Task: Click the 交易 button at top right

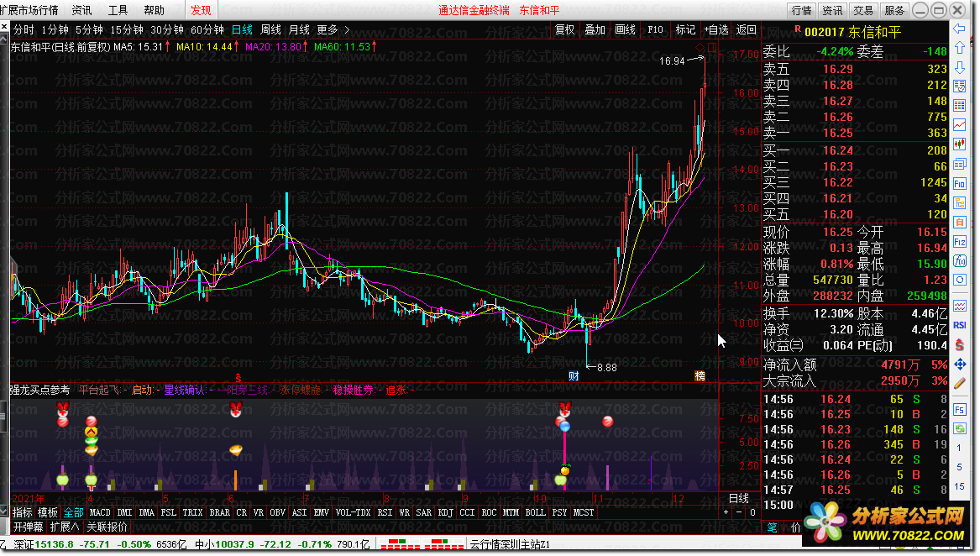Action: (863, 10)
